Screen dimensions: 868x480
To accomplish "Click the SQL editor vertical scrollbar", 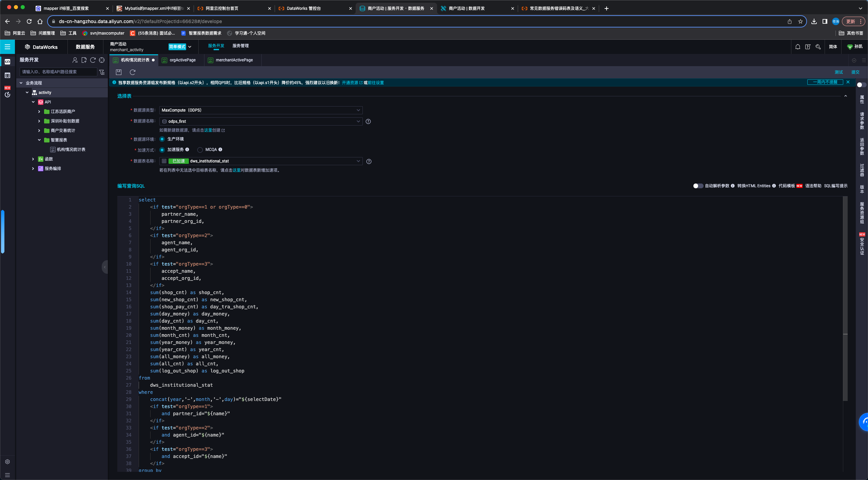I will pyautogui.click(x=845, y=299).
